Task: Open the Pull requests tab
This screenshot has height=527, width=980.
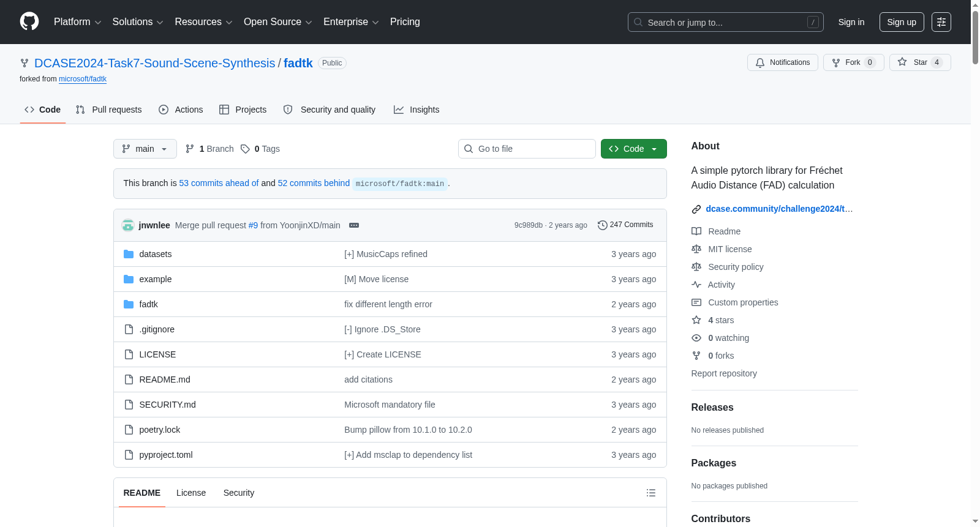Action: tap(109, 110)
